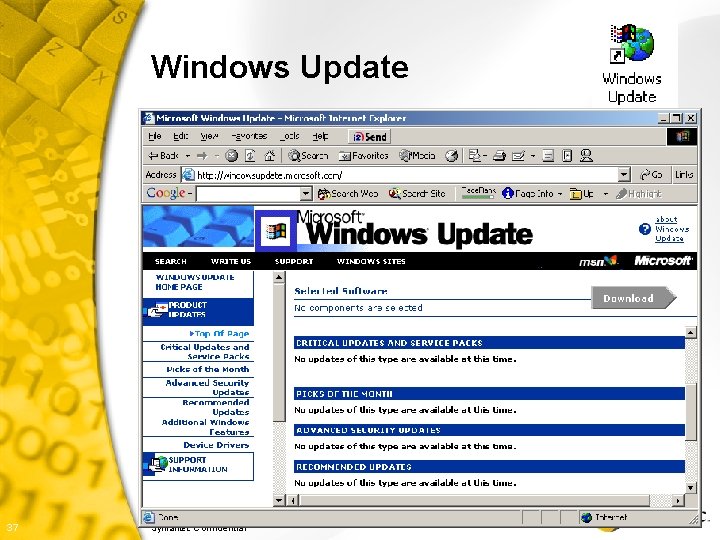The width and height of the screenshot is (720, 540).
Task: Click the blue question mark help icon
Action: pos(645,229)
